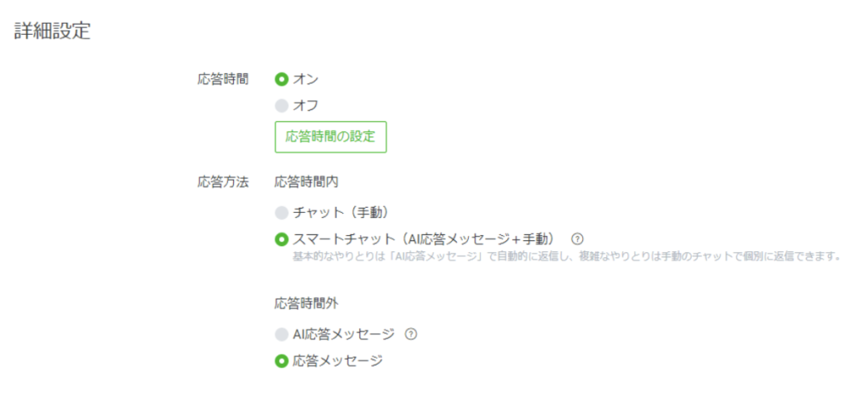Enable AI応答メッセージ radio for outside hours
Image resolution: width=868 pixels, height=414 pixels.
tap(282, 334)
